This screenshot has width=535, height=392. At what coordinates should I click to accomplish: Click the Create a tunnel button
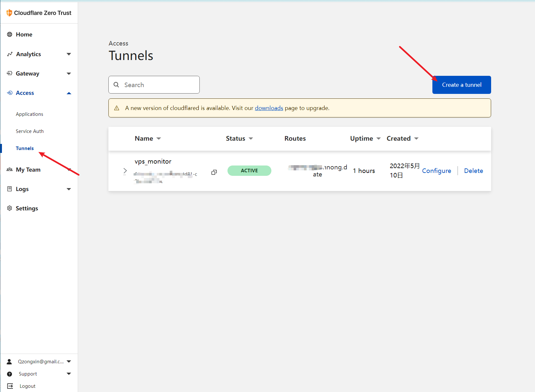tap(461, 85)
